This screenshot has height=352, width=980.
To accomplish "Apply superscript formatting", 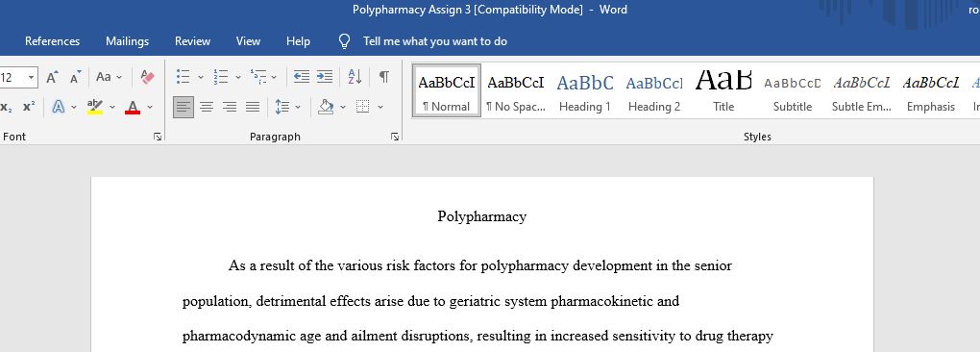I will tap(29, 107).
